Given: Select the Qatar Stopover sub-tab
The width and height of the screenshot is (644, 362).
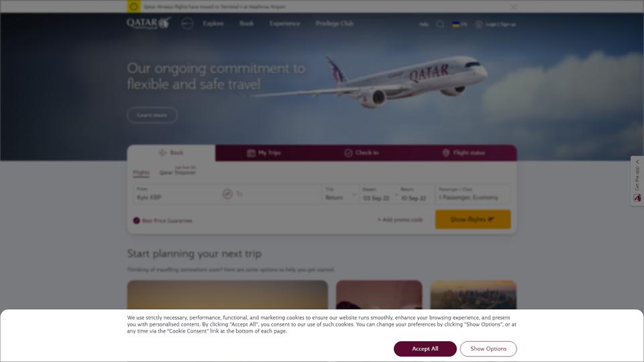Looking at the screenshot, I should pyautogui.click(x=177, y=172).
